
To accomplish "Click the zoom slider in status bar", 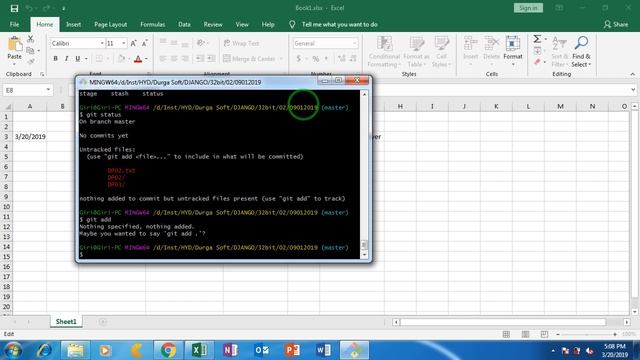I will pos(587,334).
